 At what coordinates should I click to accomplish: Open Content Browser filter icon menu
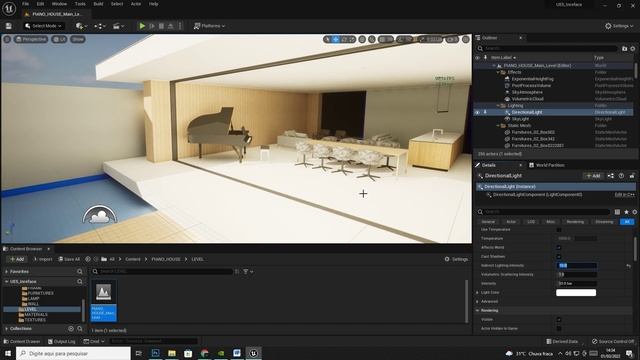[248, 271]
